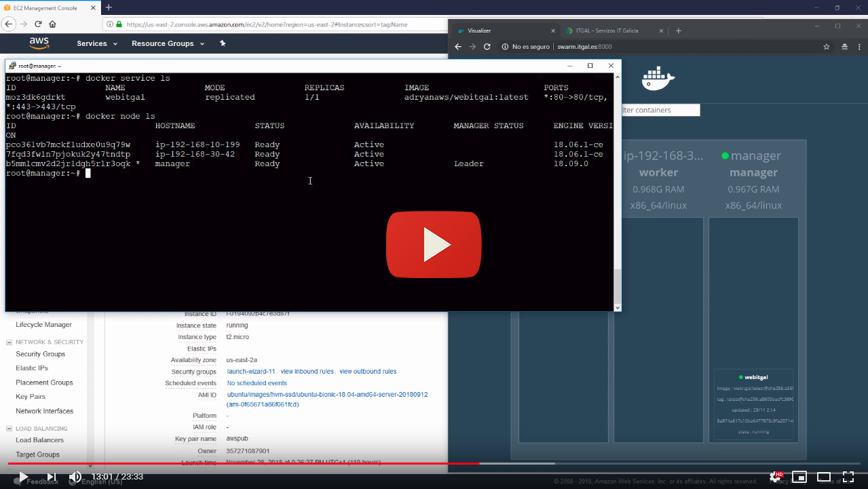Screen dimensions: 868x489
Task: Click the pin shortcut icon in the AWS bar
Action: (x=223, y=43)
